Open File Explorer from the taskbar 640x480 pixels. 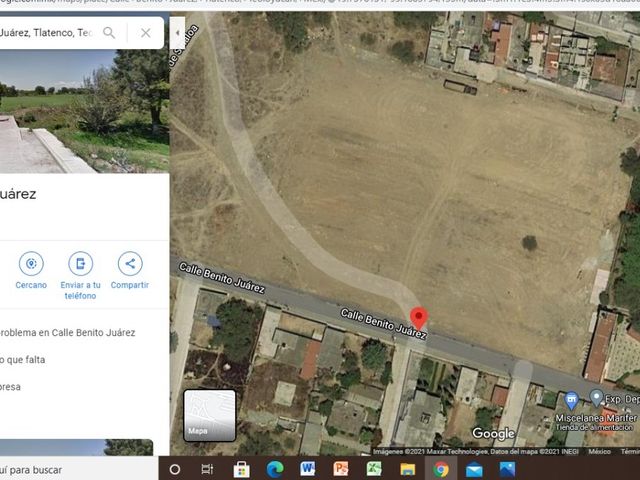407,469
